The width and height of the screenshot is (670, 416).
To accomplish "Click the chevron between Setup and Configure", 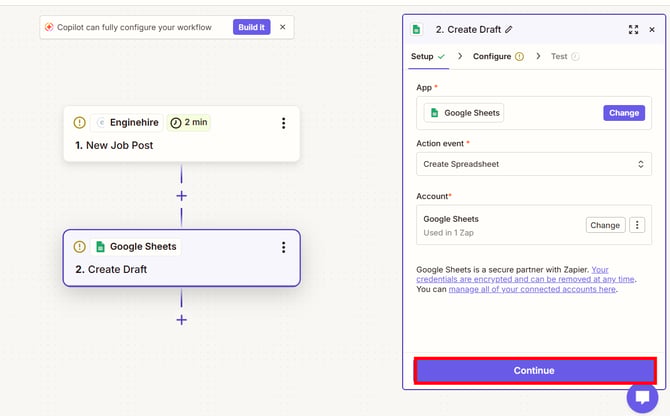I will point(460,56).
